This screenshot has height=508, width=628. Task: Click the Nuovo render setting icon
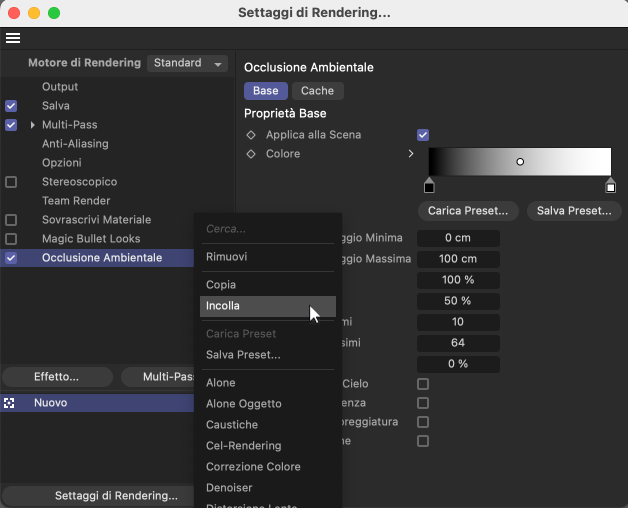click(9, 403)
